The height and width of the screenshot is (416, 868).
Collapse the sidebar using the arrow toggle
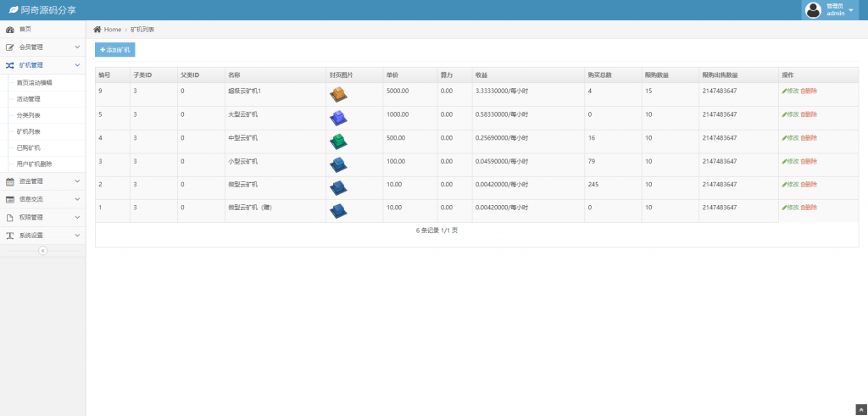[x=42, y=250]
